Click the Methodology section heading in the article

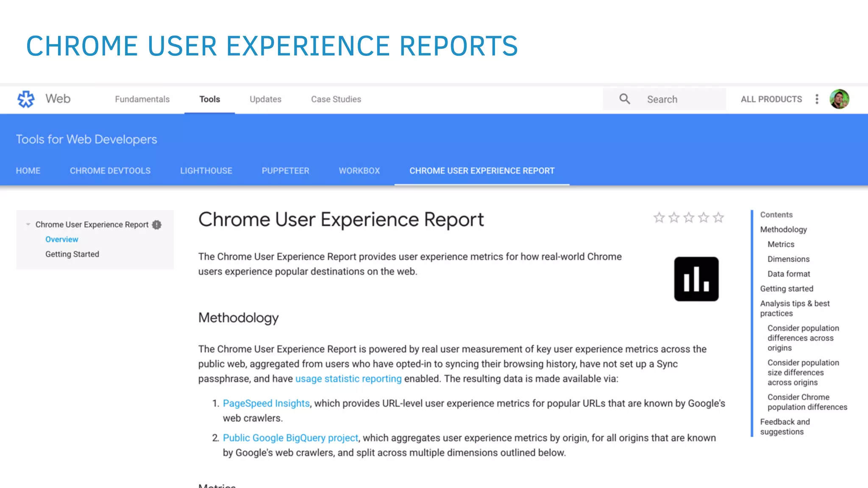pyautogui.click(x=238, y=318)
